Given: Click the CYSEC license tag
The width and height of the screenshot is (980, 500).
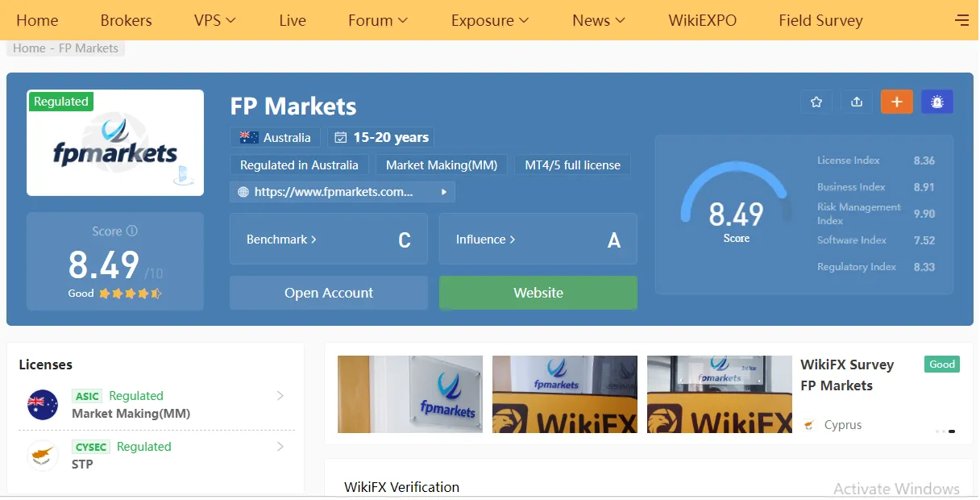Looking at the screenshot, I should (91, 447).
